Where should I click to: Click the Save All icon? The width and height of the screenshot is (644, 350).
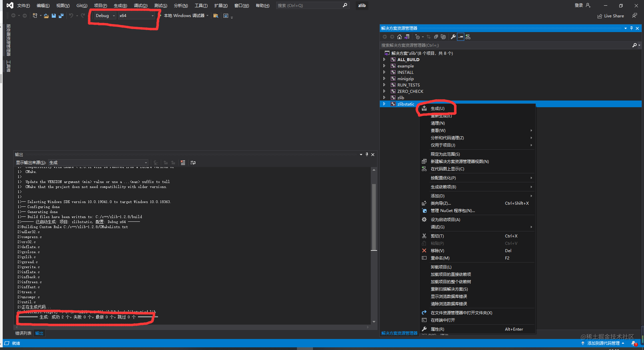pos(61,16)
